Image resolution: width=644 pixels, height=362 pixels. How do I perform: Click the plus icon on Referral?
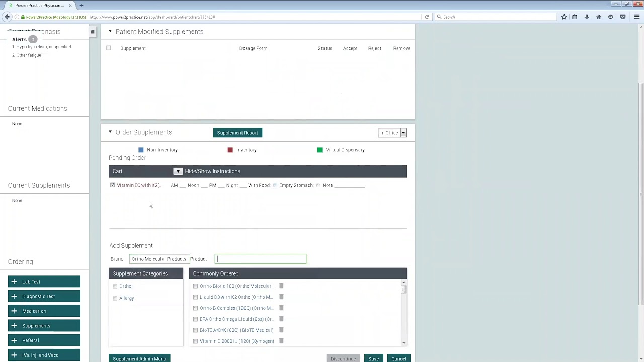[14, 340]
